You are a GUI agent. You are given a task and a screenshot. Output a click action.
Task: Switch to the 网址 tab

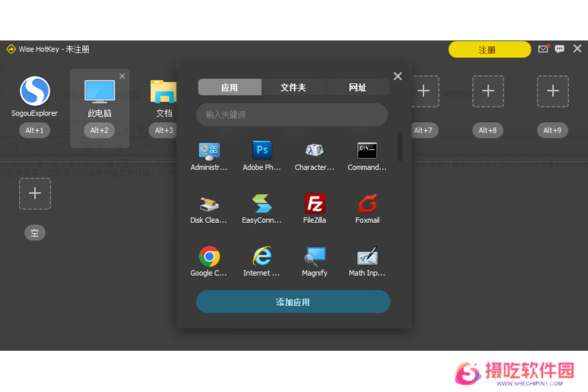click(357, 88)
